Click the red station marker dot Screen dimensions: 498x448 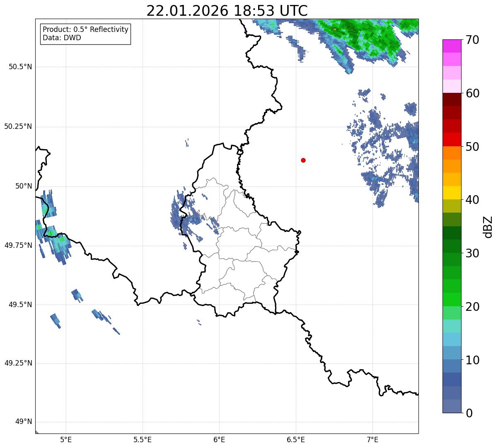tap(303, 160)
